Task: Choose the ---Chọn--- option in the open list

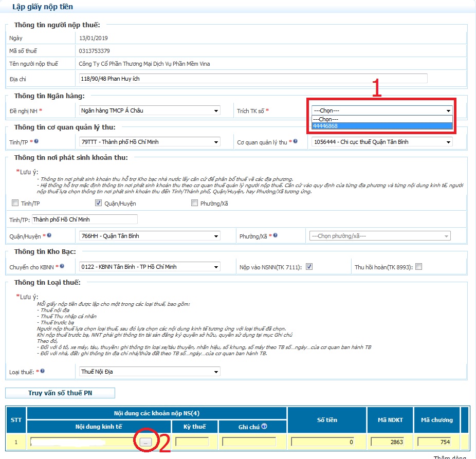Action: click(x=381, y=119)
